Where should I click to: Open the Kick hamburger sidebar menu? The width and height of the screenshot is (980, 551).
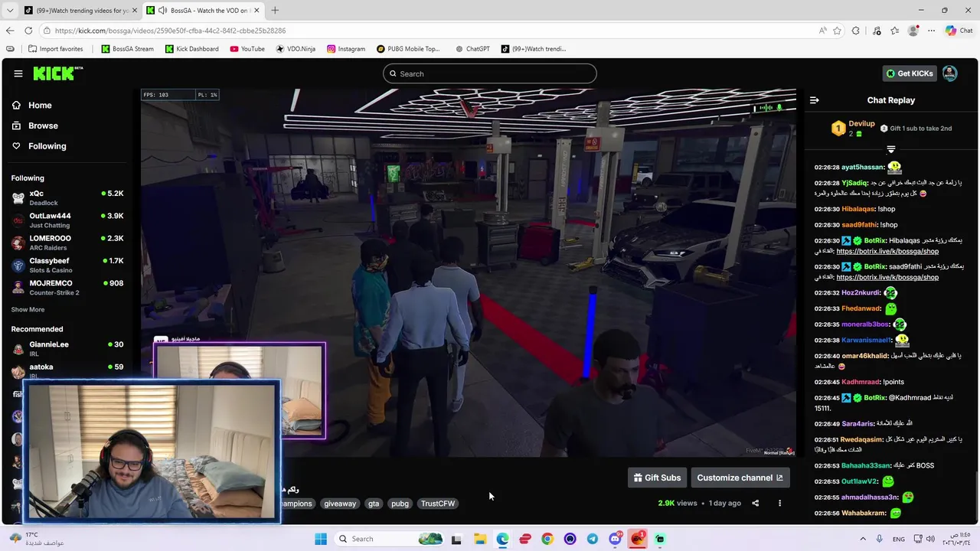coord(18,73)
